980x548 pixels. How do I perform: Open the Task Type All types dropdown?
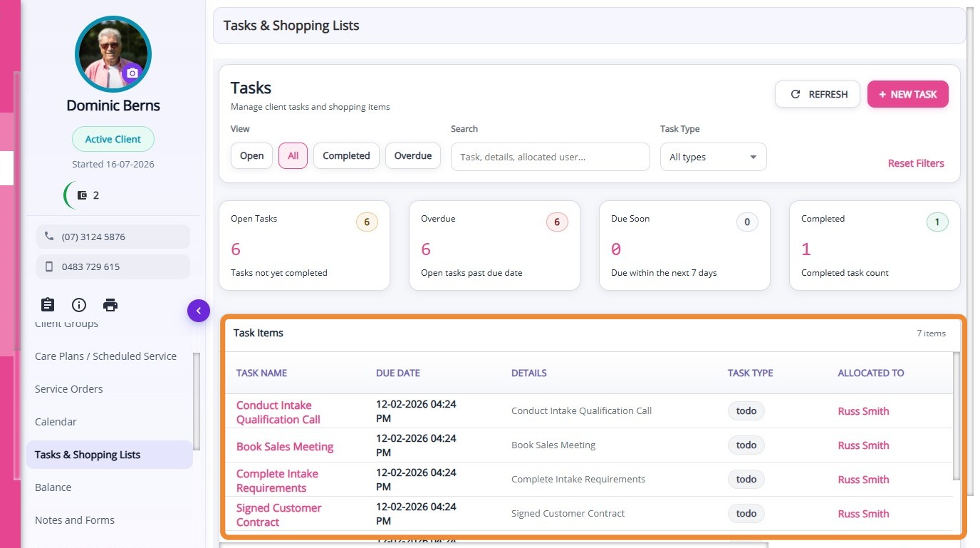point(714,157)
